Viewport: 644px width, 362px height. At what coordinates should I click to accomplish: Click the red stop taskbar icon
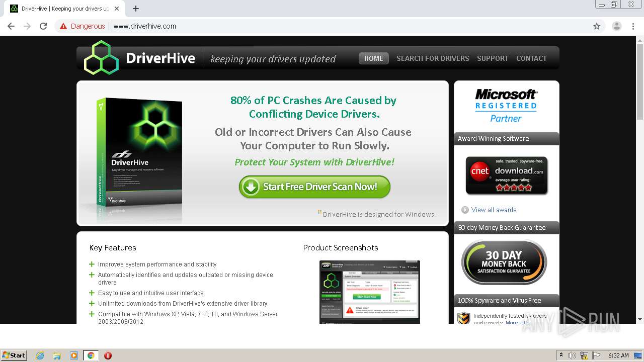[108, 355]
